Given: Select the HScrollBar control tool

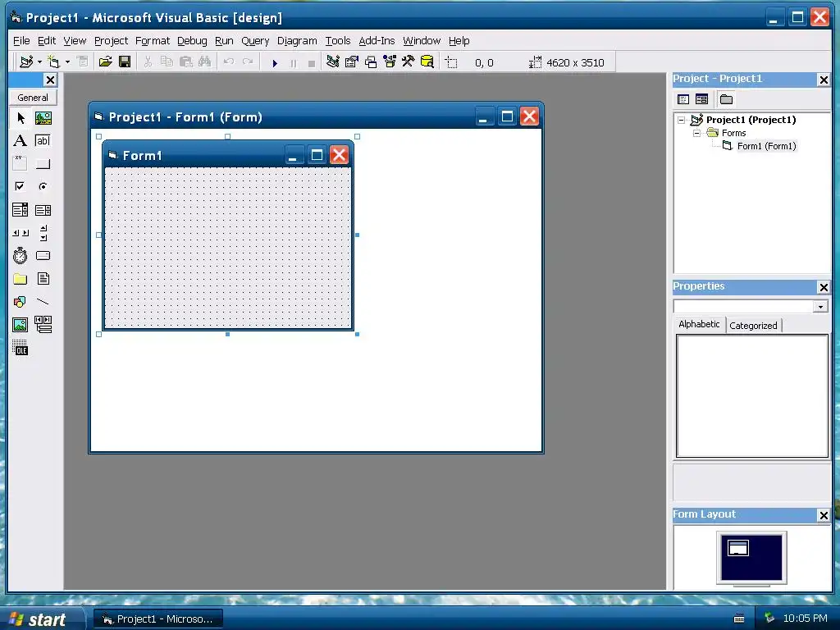Looking at the screenshot, I should [x=21, y=233].
